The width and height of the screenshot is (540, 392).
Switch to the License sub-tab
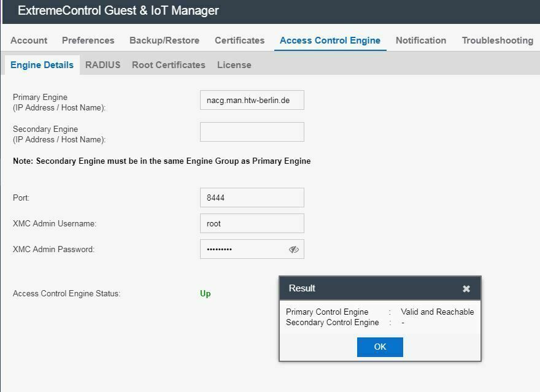[234, 65]
